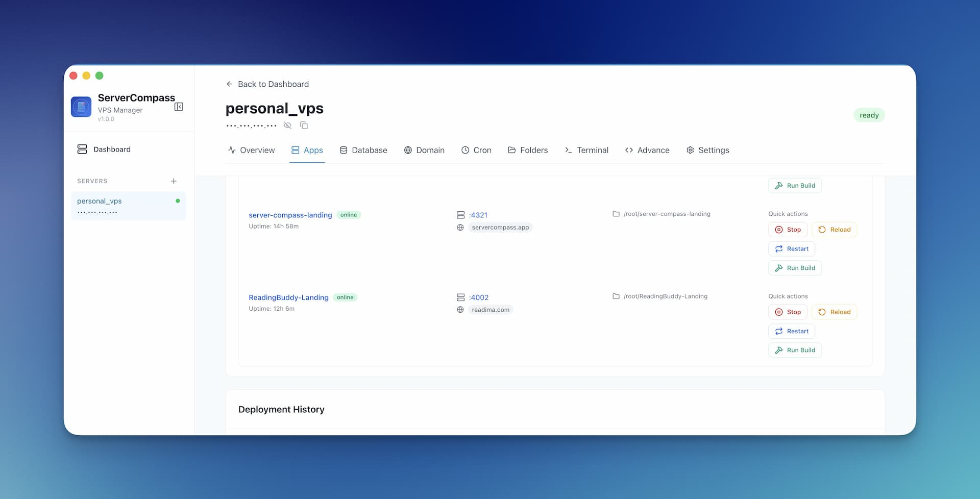Open the Terminal tab
The width and height of the screenshot is (980, 499).
[x=586, y=150]
